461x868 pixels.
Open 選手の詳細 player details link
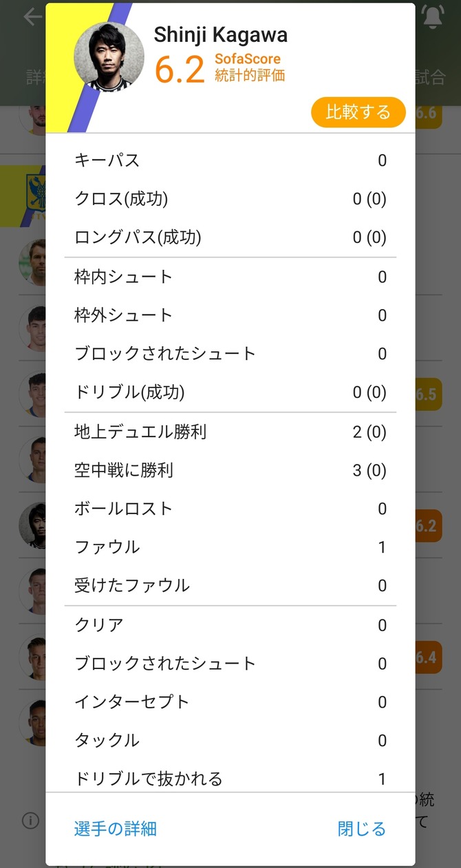coord(116,829)
